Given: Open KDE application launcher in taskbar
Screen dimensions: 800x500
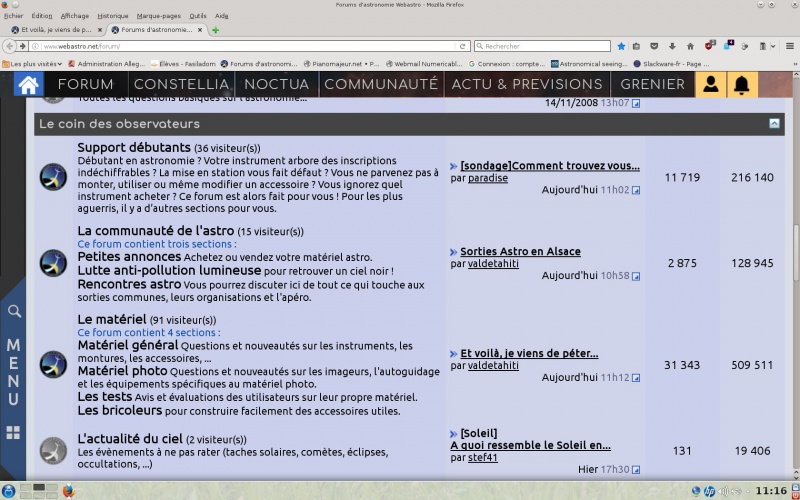Looking at the screenshot, I should click(x=9, y=491).
